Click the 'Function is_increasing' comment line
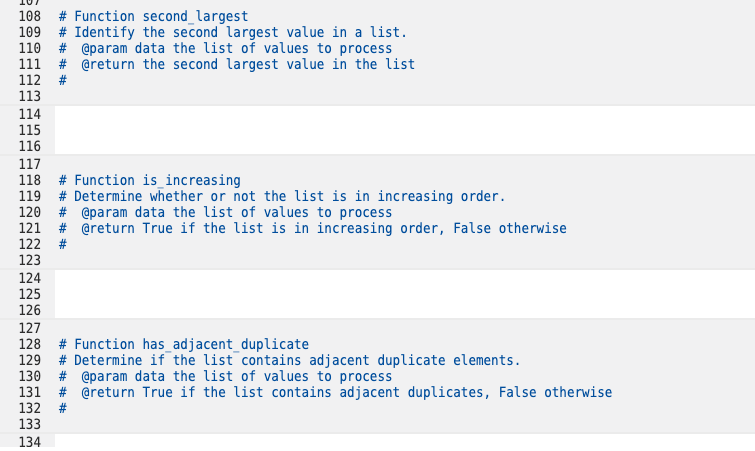755x451 pixels. click(x=150, y=180)
